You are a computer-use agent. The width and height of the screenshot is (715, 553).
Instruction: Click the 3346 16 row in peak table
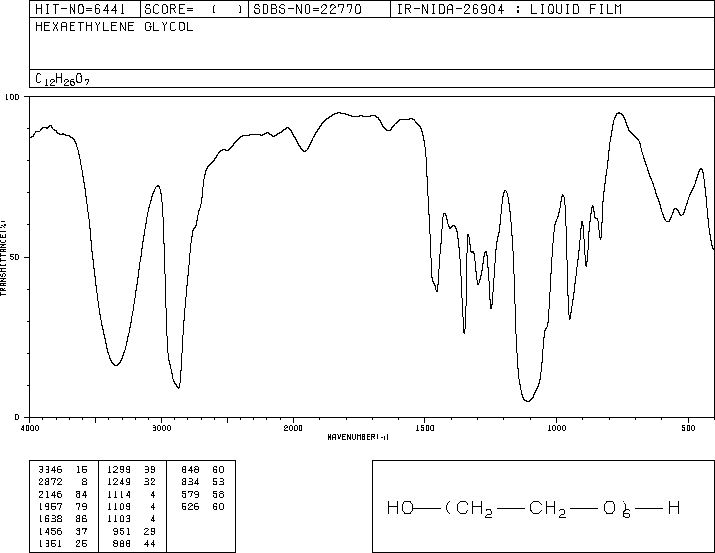(x=62, y=470)
